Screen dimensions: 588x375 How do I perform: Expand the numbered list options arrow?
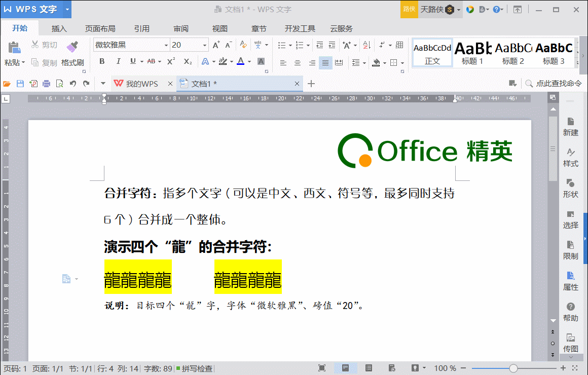click(308, 46)
